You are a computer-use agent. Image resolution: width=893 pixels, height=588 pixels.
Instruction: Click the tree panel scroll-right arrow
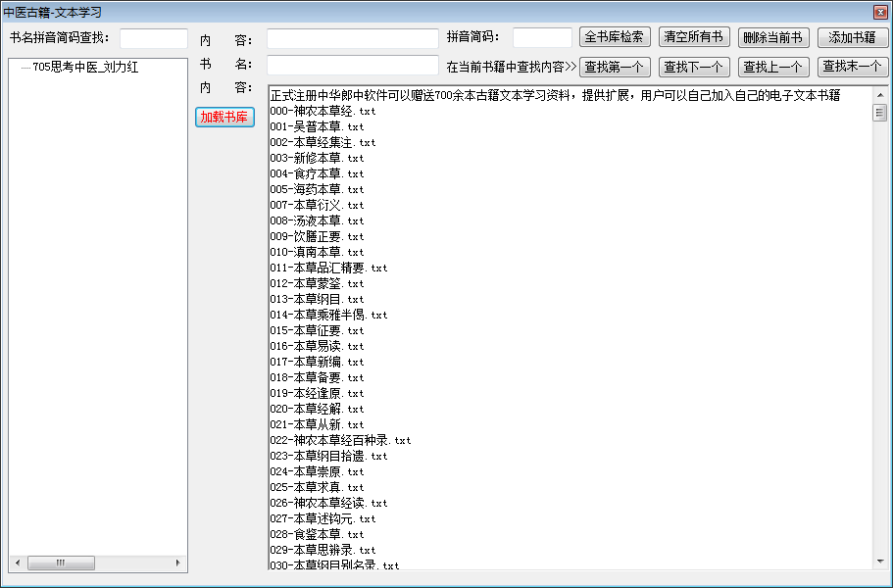tap(178, 563)
